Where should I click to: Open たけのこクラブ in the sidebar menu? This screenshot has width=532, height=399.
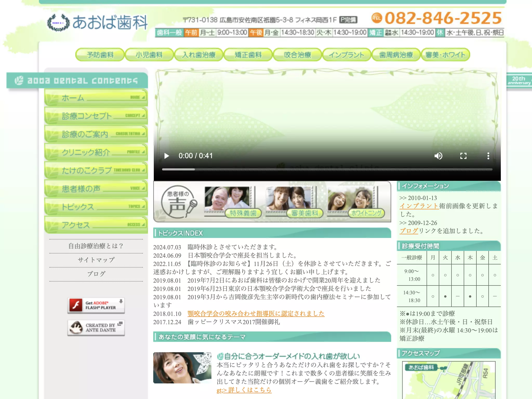tap(96, 170)
